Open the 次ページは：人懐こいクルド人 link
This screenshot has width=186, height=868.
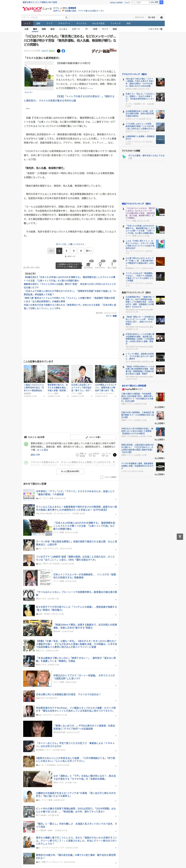[70, 244]
